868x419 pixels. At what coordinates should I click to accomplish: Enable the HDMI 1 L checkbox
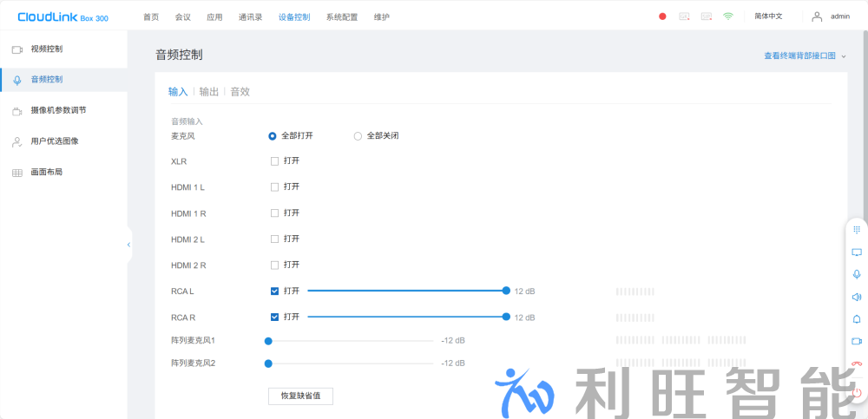click(274, 187)
